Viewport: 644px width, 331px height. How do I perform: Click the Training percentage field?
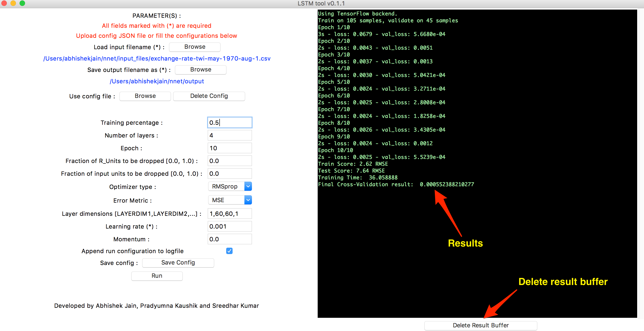coord(230,123)
